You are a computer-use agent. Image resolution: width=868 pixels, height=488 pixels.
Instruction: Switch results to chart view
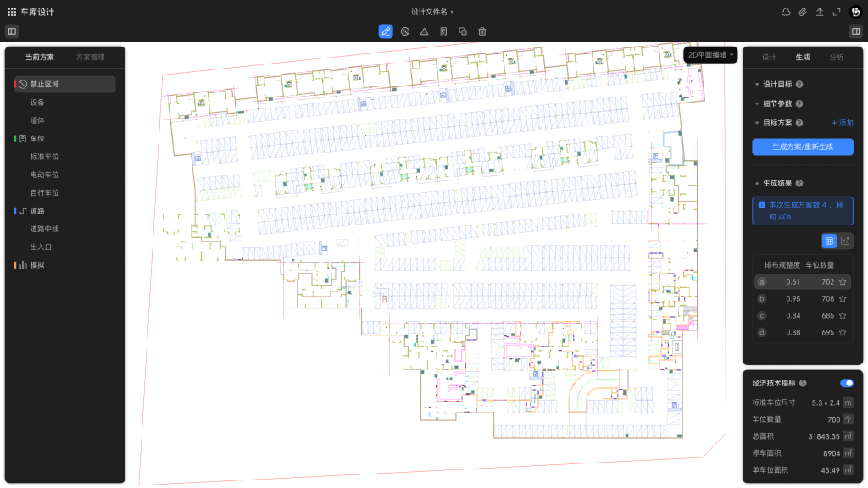tap(845, 241)
